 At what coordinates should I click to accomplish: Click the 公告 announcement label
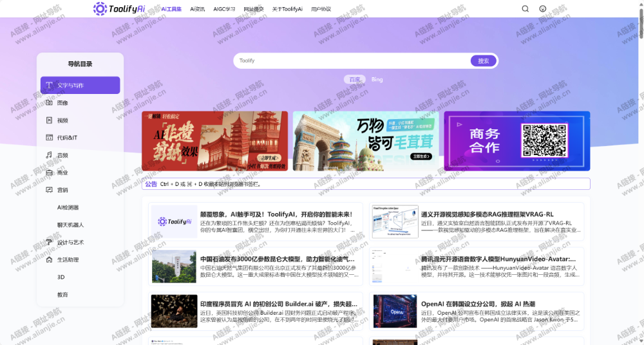pyautogui.click(x=151, y=184)
